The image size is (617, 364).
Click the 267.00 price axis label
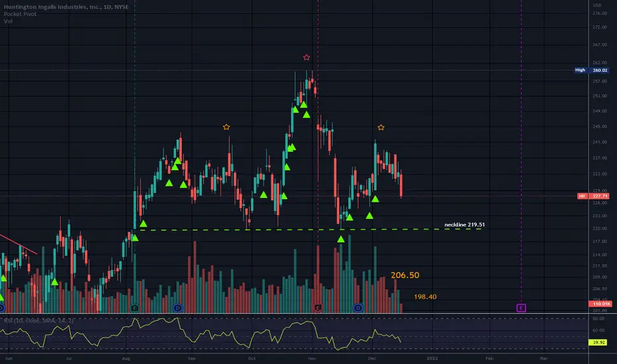[x=600, y=45]
